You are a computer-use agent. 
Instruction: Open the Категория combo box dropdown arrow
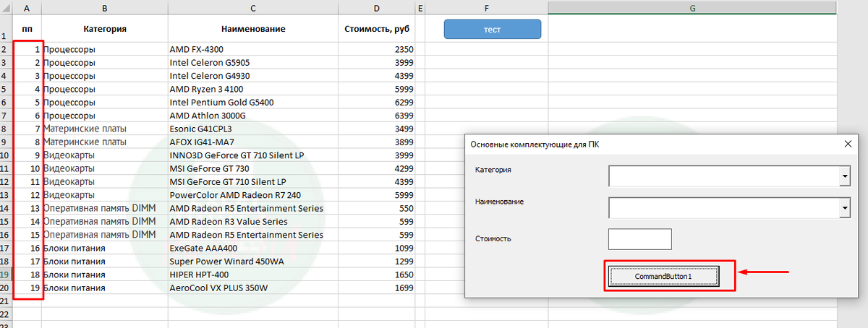coord(843,176)
